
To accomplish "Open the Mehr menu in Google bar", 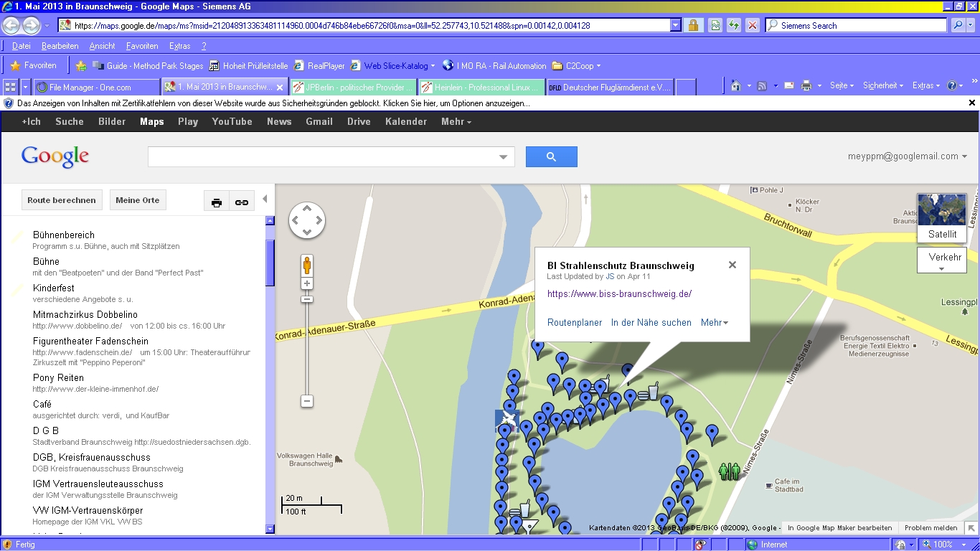I will click(x=456, y=121).
